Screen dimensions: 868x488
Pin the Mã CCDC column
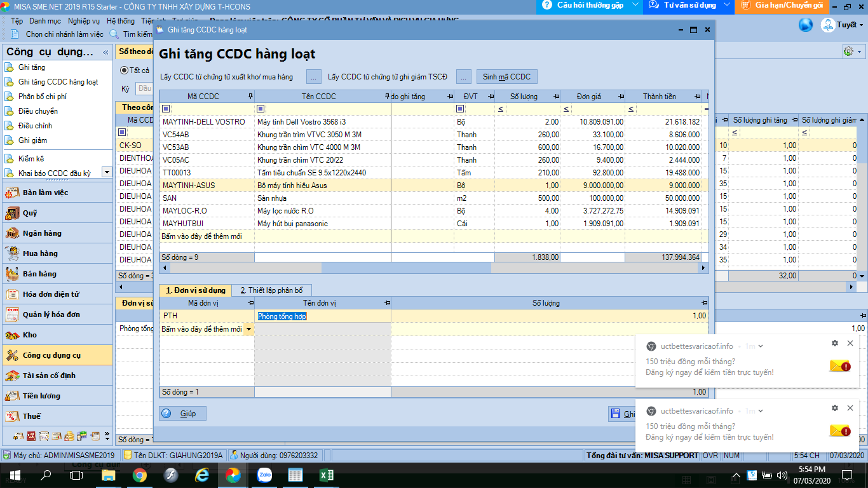pos(250,97)
